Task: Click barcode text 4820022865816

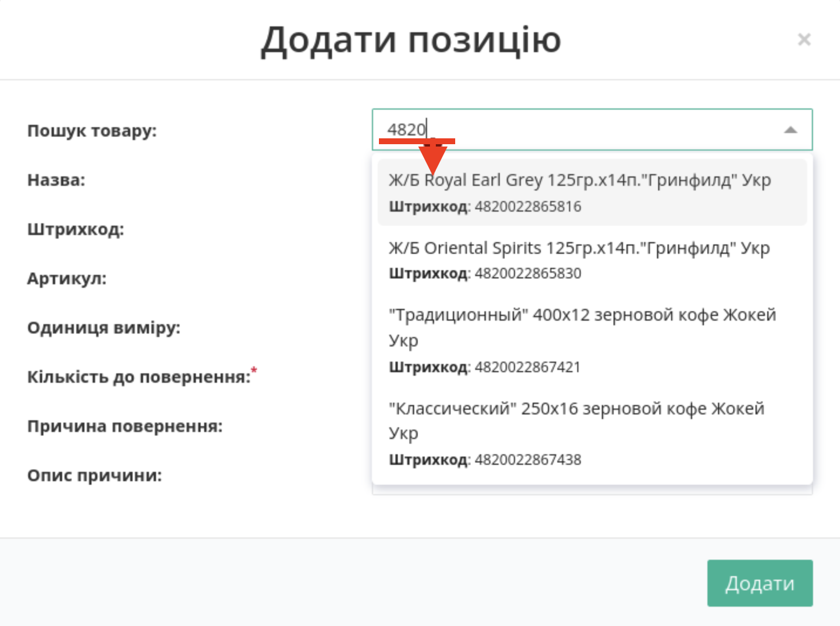Action: pos(528,207)
